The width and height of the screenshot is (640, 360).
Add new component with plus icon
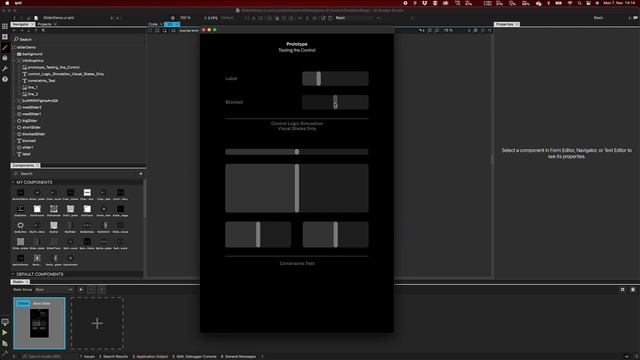[141, 173]
